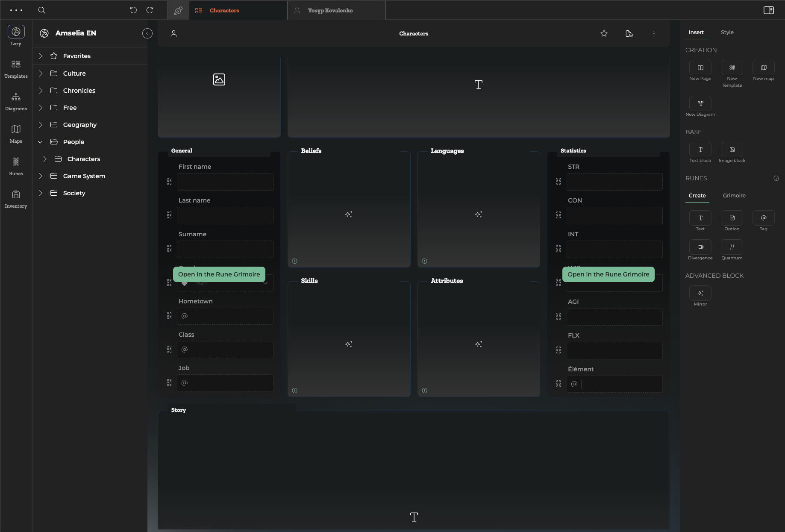Screen dimensions: 785x532
Task: Switch to the Grimoire tab
Action: 734,196
